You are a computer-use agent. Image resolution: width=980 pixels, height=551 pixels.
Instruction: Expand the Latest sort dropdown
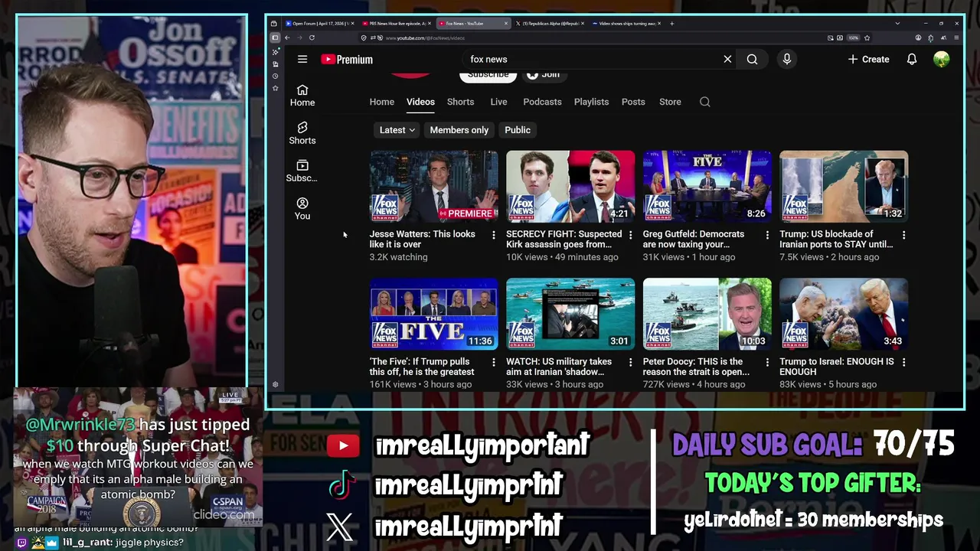coord(397,130)
